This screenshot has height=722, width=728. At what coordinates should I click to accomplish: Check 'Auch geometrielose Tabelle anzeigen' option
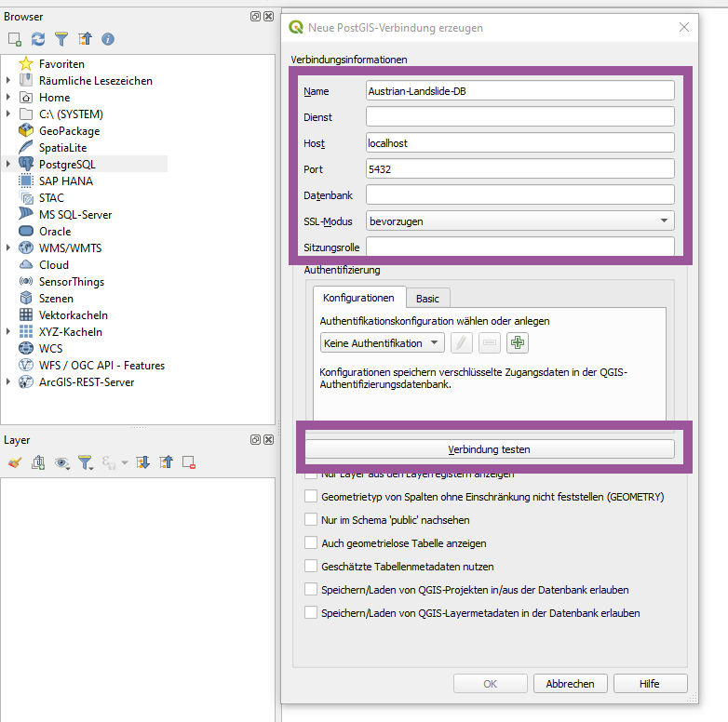[x=312, y=542]
